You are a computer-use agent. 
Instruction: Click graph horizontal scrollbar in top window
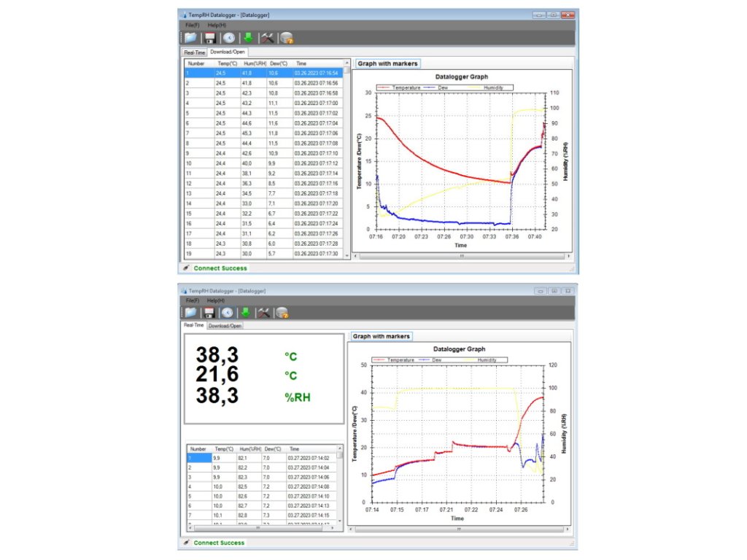(x=462, y=256)
